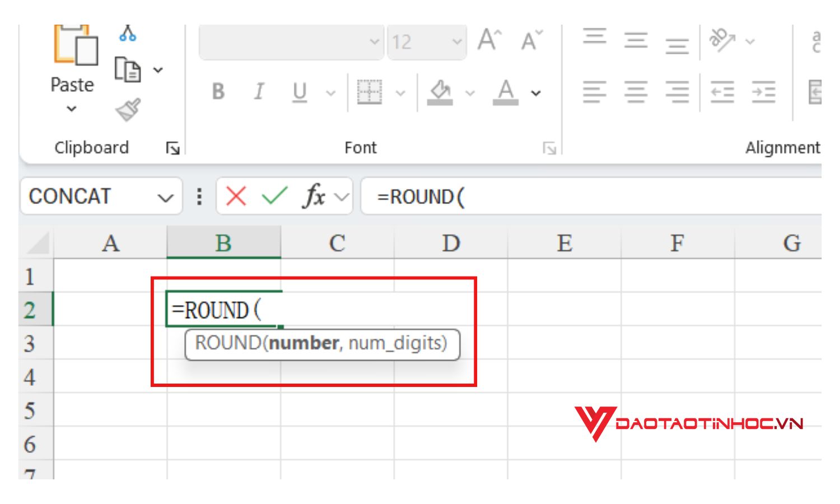Select column E header
This screenshot has width=840, height=504.
564,242
